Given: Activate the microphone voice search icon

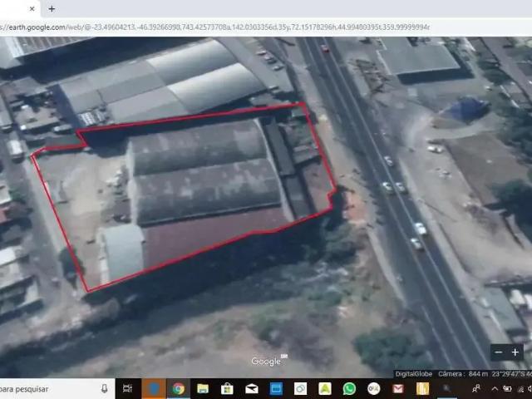Looking at the screenshot, I should [105, 388].
